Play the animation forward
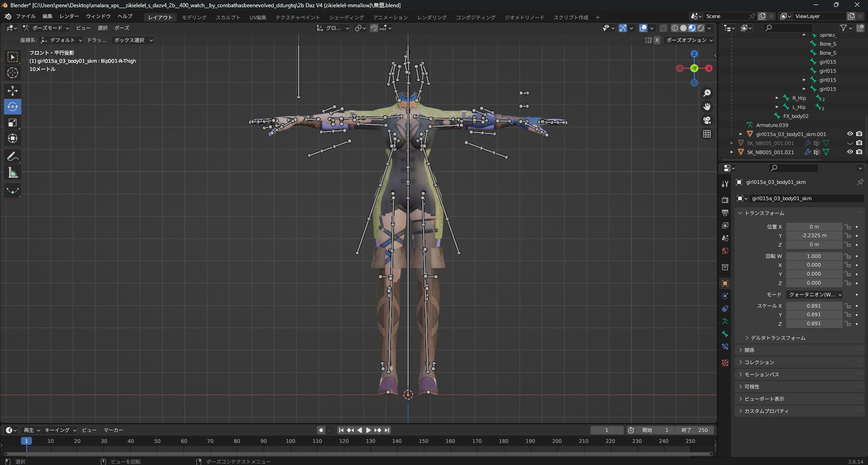 tap(369, 430)
